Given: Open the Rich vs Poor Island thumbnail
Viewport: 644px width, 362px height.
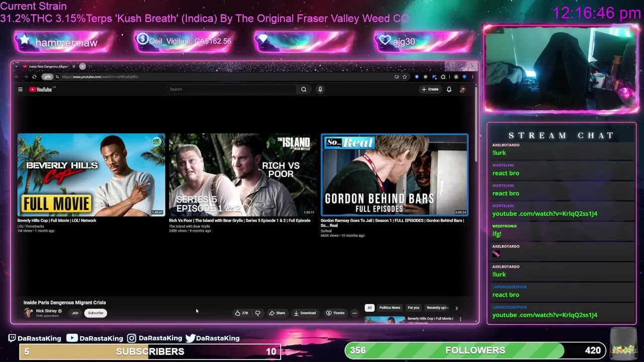Looking at the screenshot, I should tap(243, 175).
